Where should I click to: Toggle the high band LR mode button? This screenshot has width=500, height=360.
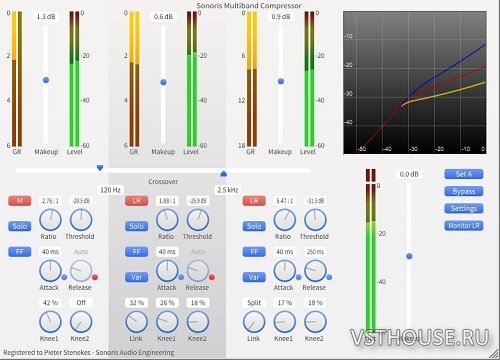point(254,201)
